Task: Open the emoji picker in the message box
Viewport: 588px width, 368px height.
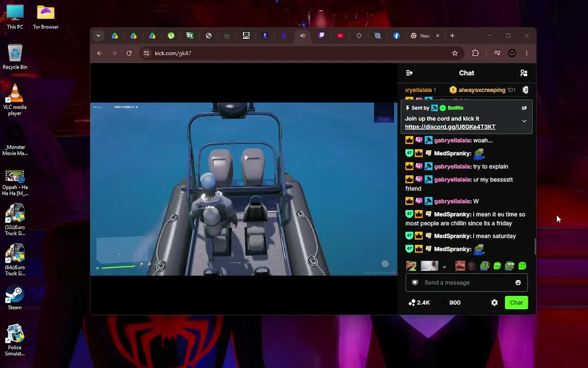Action: point(518,282)
